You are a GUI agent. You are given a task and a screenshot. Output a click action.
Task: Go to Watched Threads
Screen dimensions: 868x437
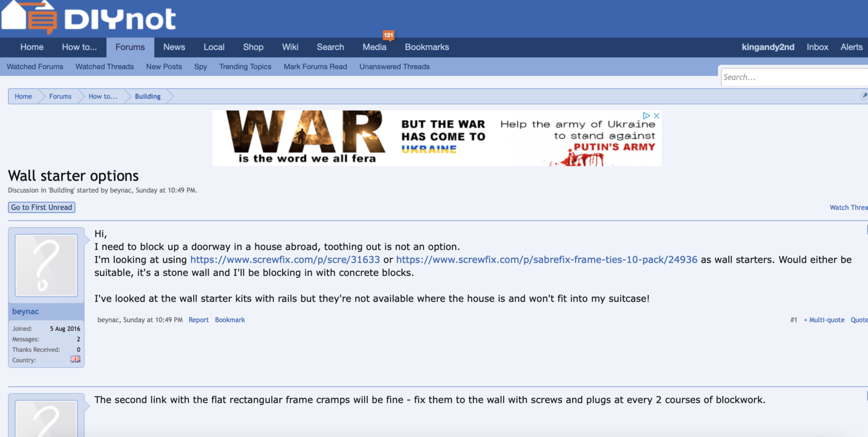(105, 67)
